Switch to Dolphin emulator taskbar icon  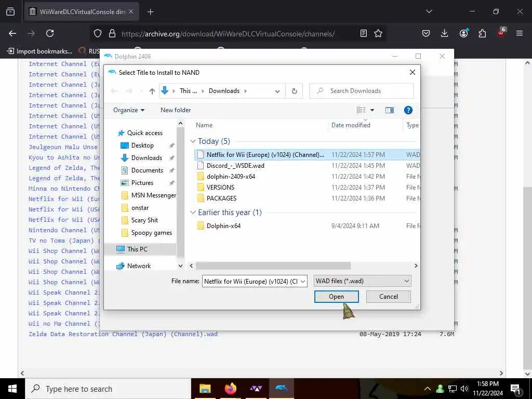(x=282, y=389)
